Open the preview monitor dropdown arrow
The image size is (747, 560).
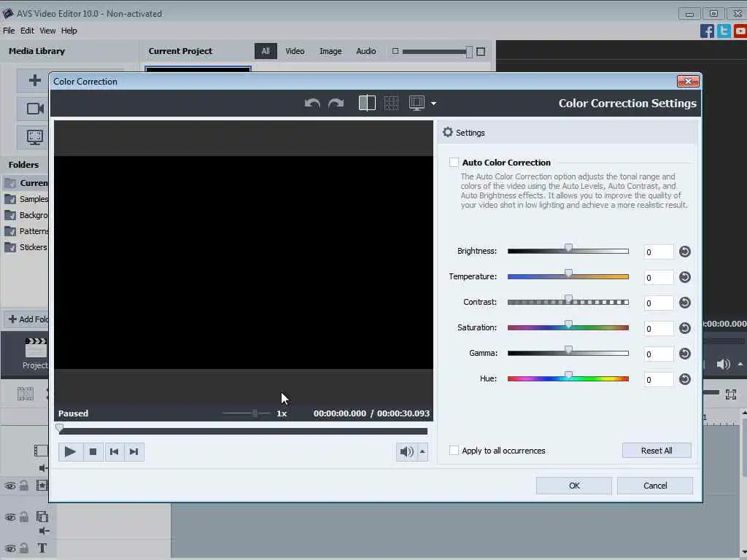point(433,103)
